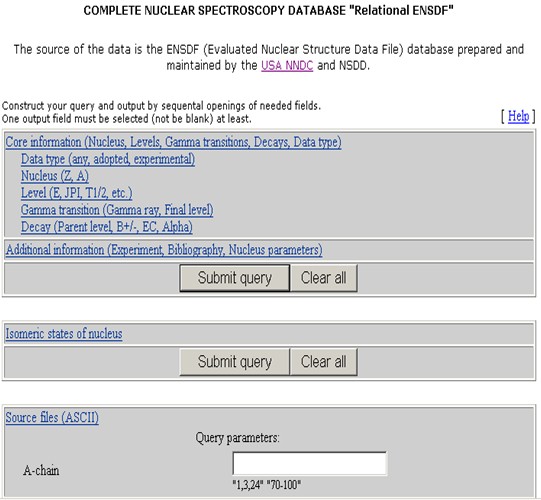This screenshot has width=541, height=500.
Task: Click the Query parameters heading
Action: coord(238,438)
